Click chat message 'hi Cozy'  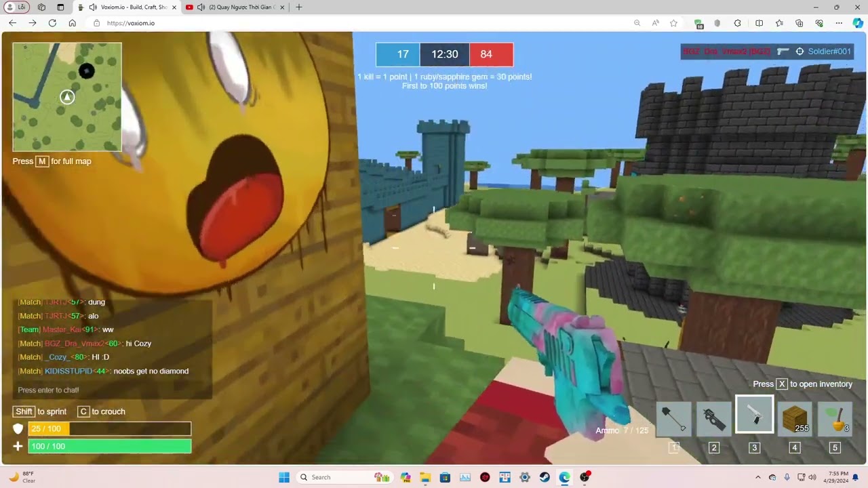point(138,344)
